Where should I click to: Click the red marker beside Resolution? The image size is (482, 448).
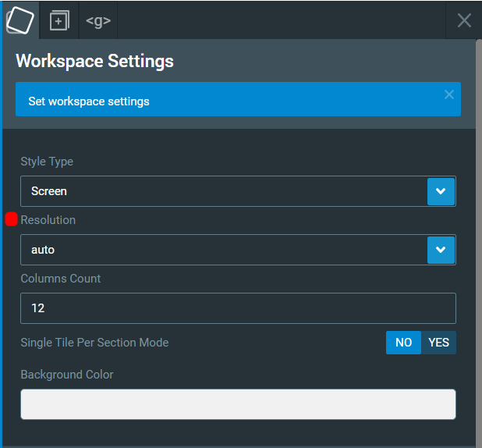(x=12, y=219)
